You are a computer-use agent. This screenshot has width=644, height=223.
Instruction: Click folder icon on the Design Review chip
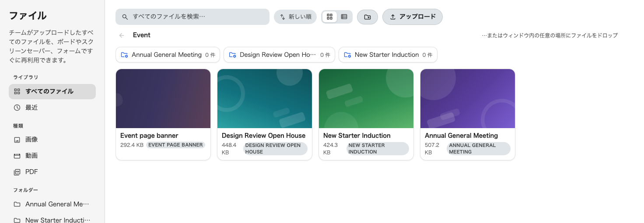coord(232,55)
